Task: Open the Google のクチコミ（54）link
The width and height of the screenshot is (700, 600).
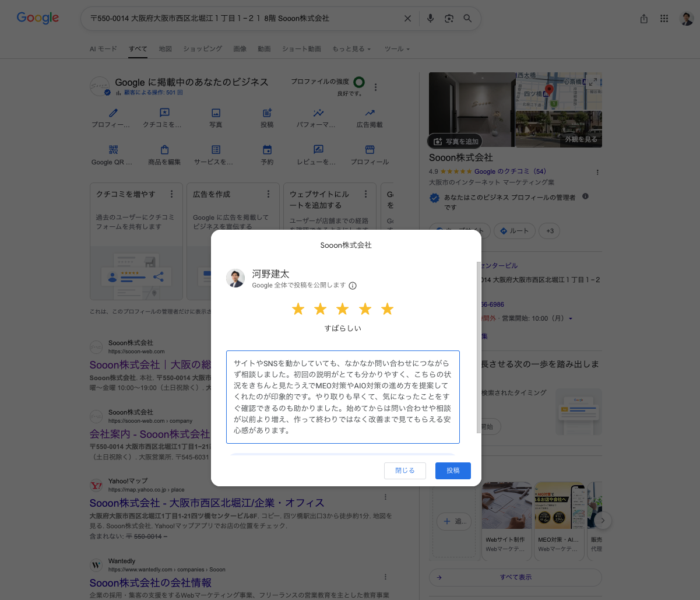Action: point(510,172)
